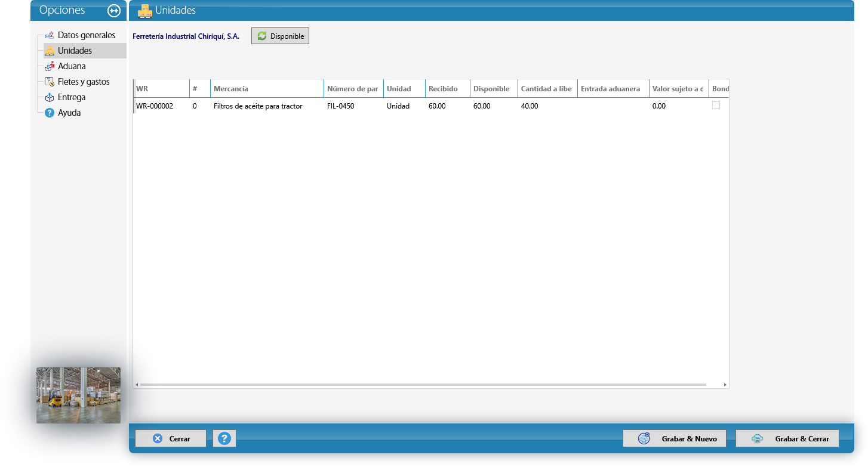This screenshot has width=868, height=467.
Task: Sort by Recibido column header
Action: click(448, 89)
